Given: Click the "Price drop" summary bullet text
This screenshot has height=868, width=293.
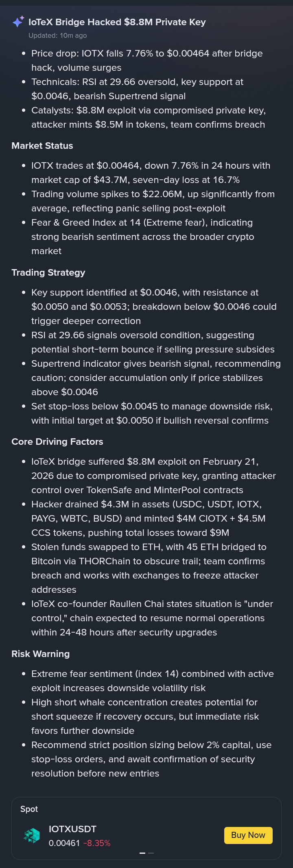Looking at the screenshot, I should [x=146, y=61].
